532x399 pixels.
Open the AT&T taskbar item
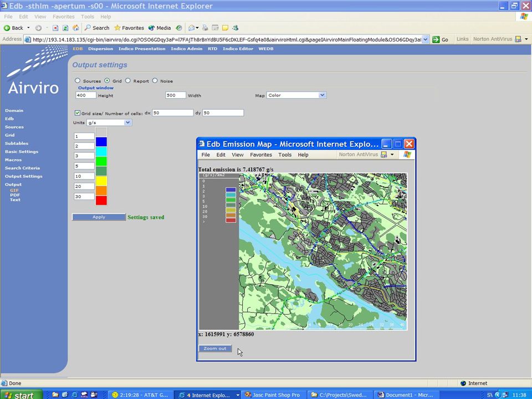(x=141, y=395)
